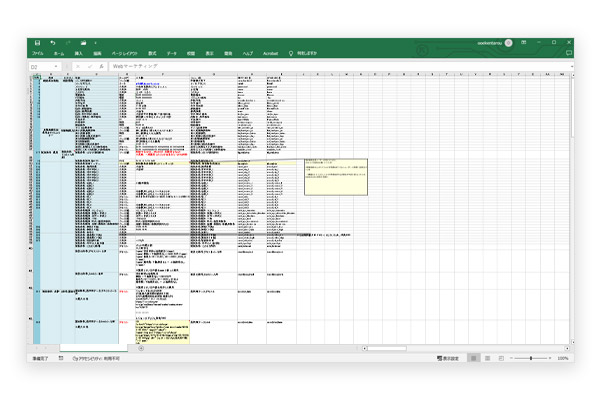Screen dimensions: 600x400
Task: Open Insert Function fx icon
Action: coord(101,66)
